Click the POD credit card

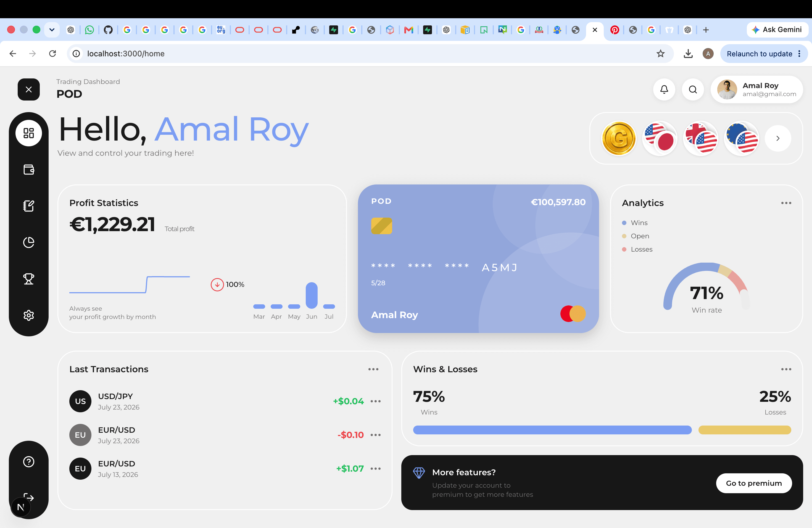coord(478,258)
